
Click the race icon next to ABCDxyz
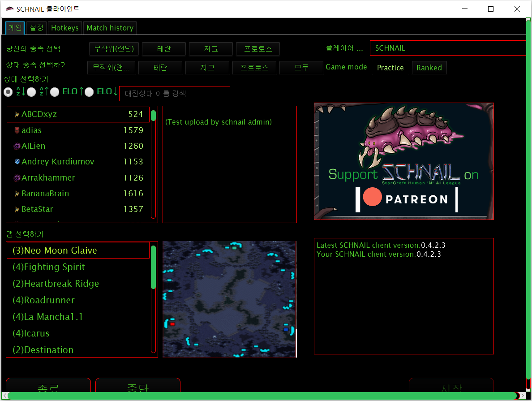click(17, 114)
